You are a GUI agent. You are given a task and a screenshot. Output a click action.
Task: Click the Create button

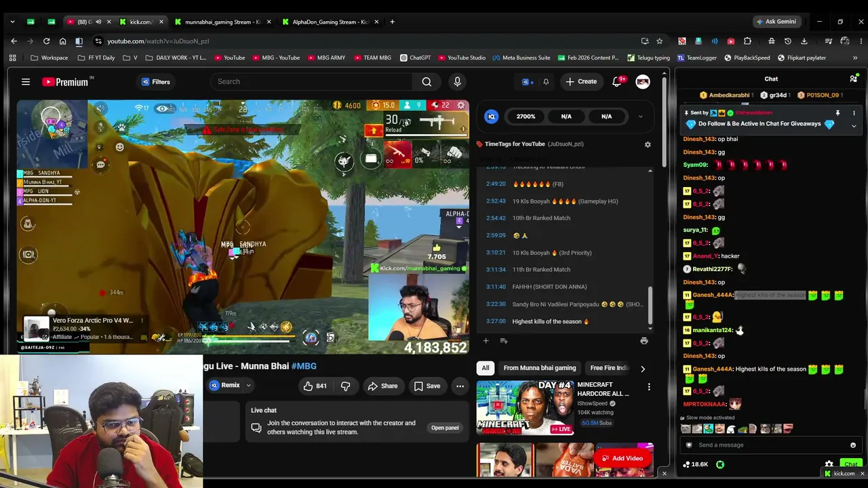tap(581, 82)
